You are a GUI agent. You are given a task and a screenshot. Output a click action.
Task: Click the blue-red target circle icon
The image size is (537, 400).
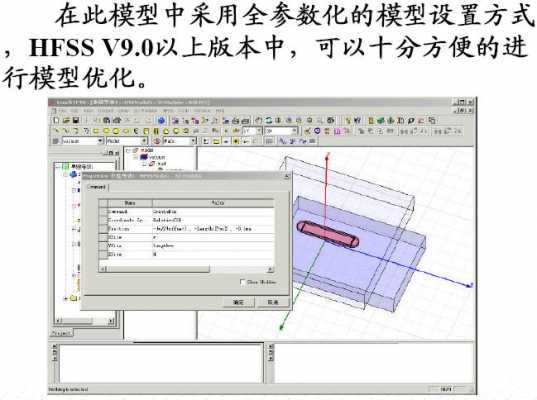coord(317,131)
